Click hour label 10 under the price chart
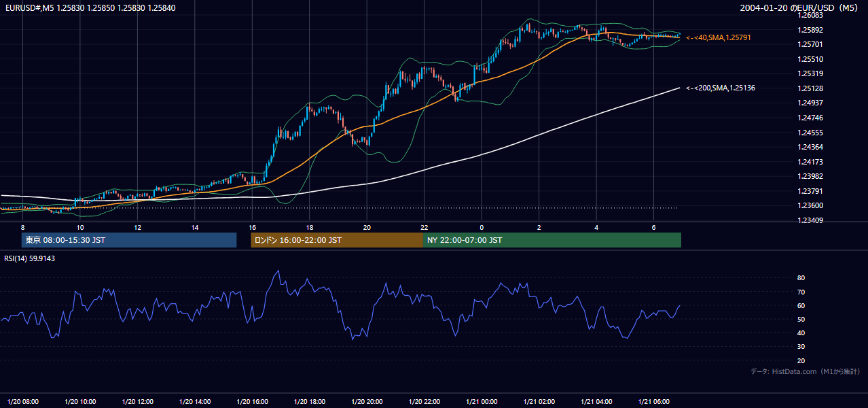This screenshot has width=868, height=408. click(x=80, y=227)
